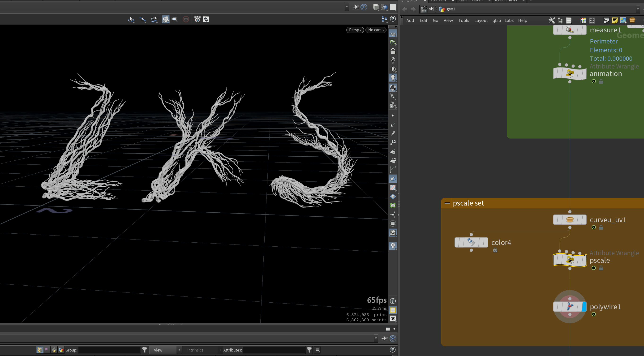Expand the View mode dropdown in spreadsheet
This screenshot has width=644, height=356.
coord(165,350)
